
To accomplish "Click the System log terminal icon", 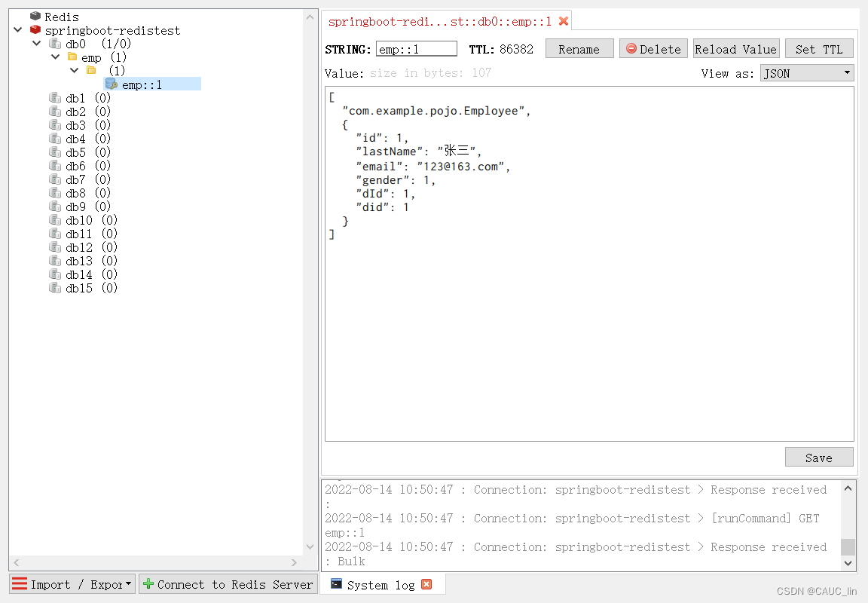I will [336, 583].
